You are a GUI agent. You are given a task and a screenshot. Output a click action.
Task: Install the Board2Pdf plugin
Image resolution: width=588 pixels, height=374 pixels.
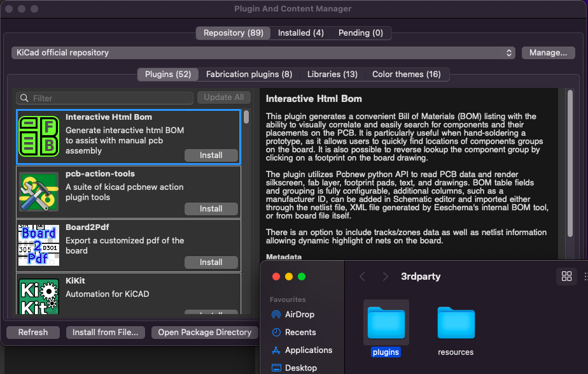coord(211,262)
